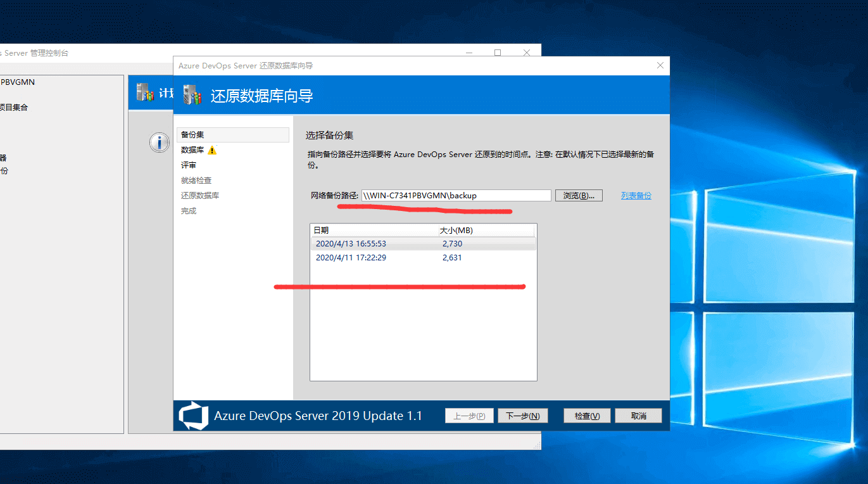Select the 2020/4/13 16:55:53 backup row
This screenshot has width=868, height=484.
(351, 244)
